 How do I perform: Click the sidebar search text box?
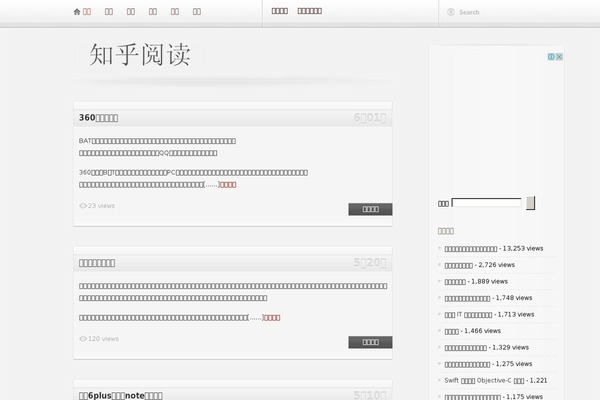[x=486, y=202]
